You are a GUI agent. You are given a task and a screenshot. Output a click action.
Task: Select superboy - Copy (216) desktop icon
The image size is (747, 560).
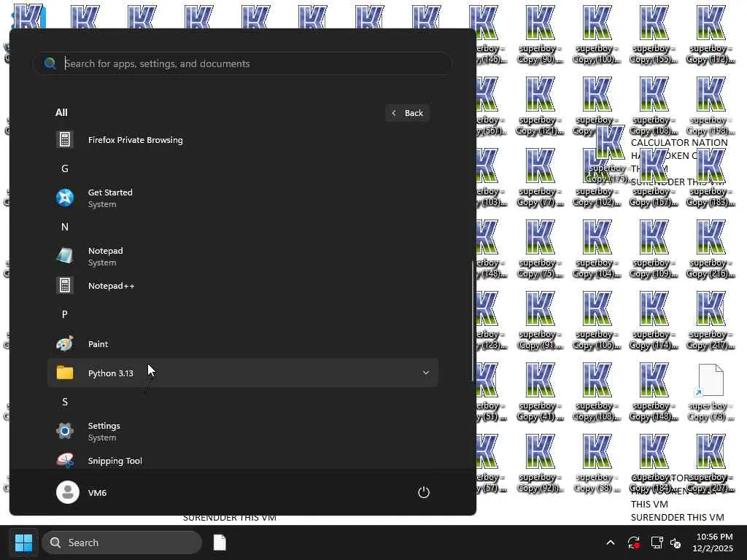[711, 249]
